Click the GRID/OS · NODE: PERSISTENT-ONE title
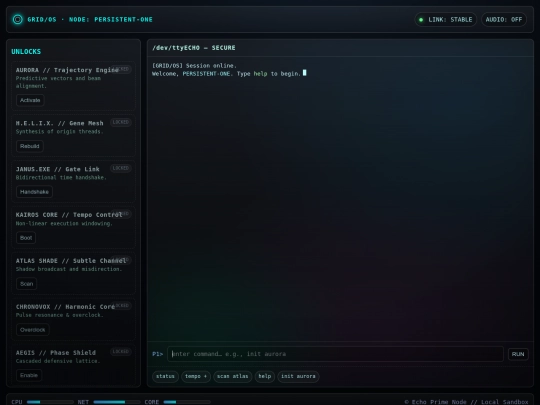540x405 pixels. click(90, 20)
